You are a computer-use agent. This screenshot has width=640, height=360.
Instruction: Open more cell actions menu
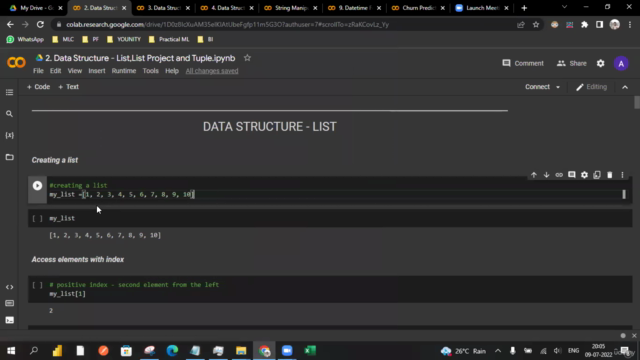(622, 175)
